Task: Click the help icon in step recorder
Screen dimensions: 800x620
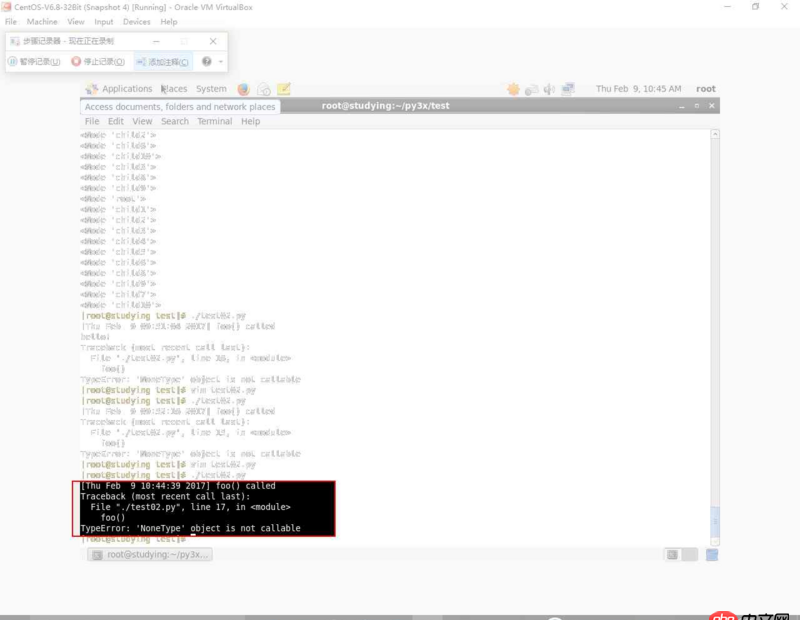Action: point(207,62)
